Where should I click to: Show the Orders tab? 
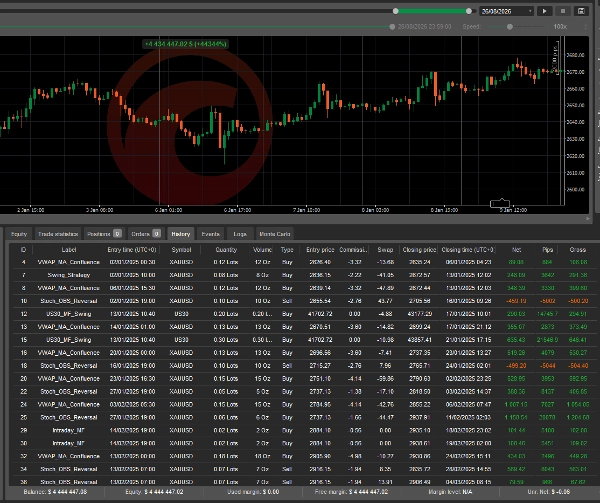[x=145, y=234]
